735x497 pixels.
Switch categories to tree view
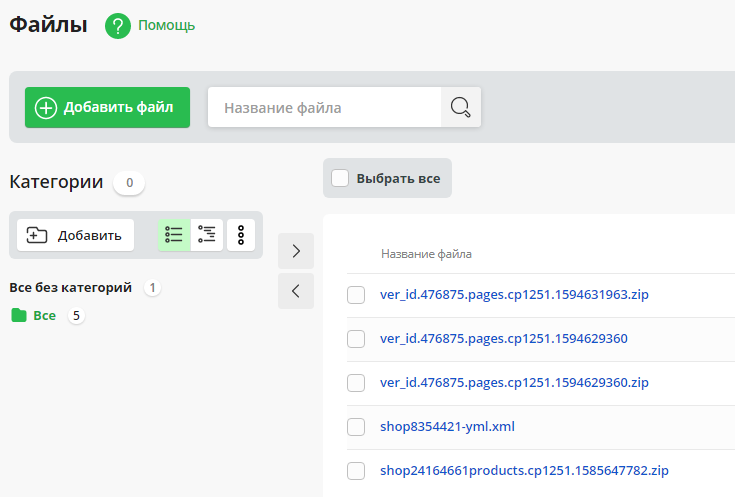click(x=207, y=235)
